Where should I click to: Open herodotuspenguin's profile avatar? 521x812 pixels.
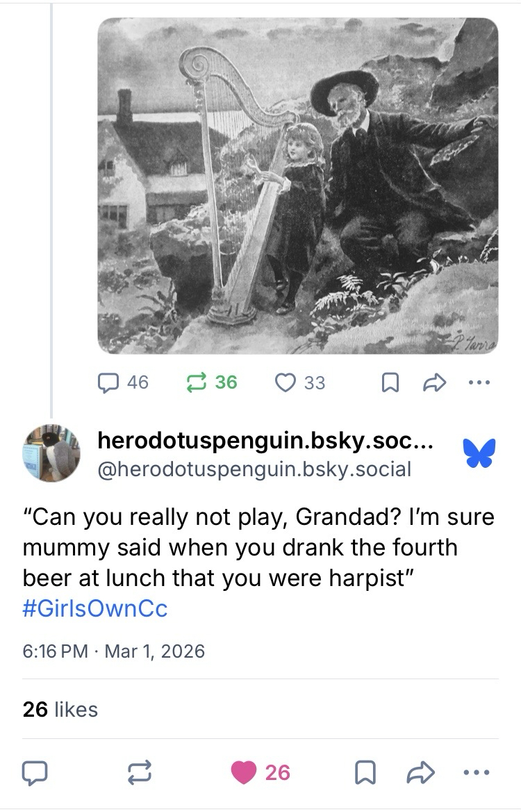pos(51,453)
